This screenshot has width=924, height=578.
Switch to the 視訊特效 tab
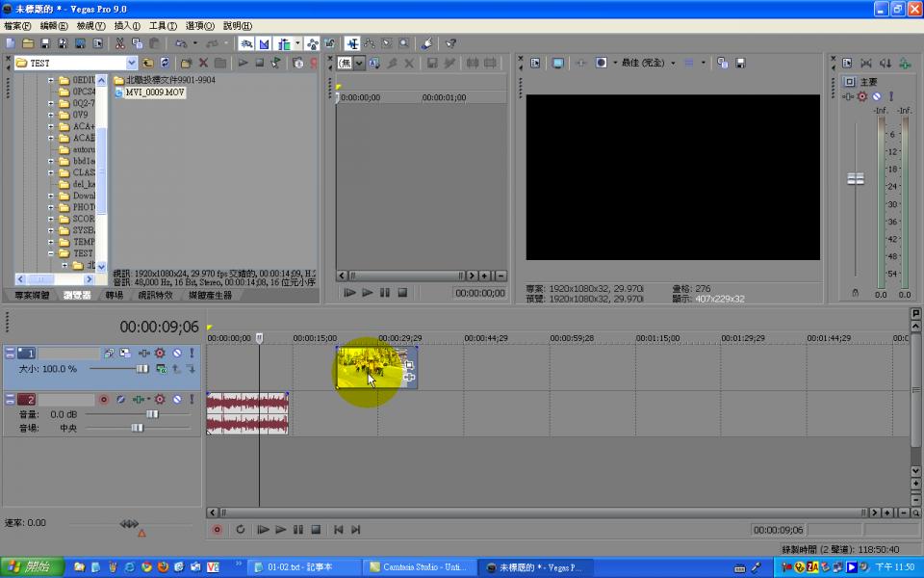155,296
